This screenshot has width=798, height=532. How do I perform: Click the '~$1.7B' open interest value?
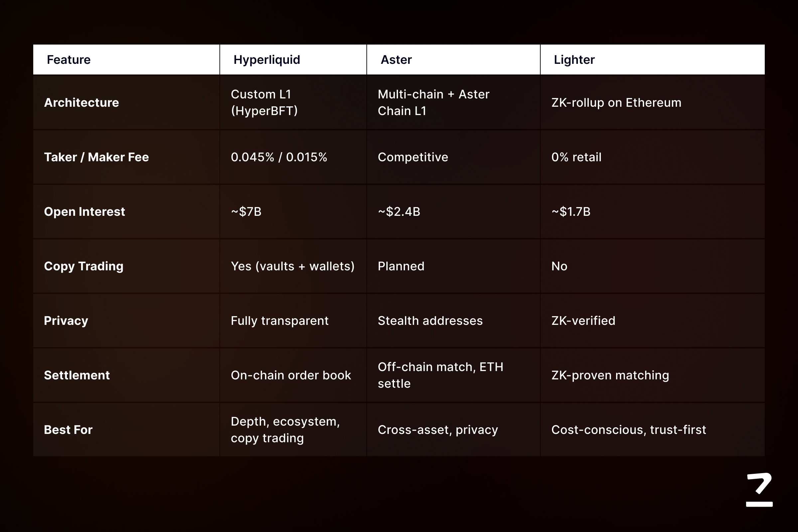pyautogui.click(x=571, y=211)
